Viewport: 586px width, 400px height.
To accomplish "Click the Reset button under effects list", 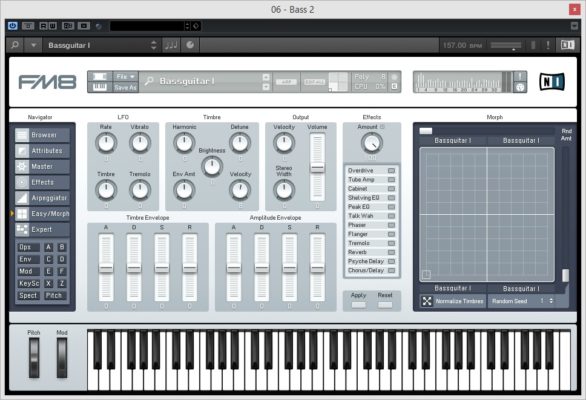I will (x=385, y=305).
